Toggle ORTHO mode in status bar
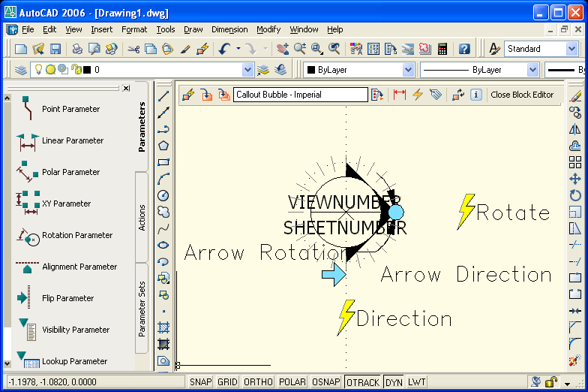The height and width of the screenshot is (392, 588). (258, 382)
